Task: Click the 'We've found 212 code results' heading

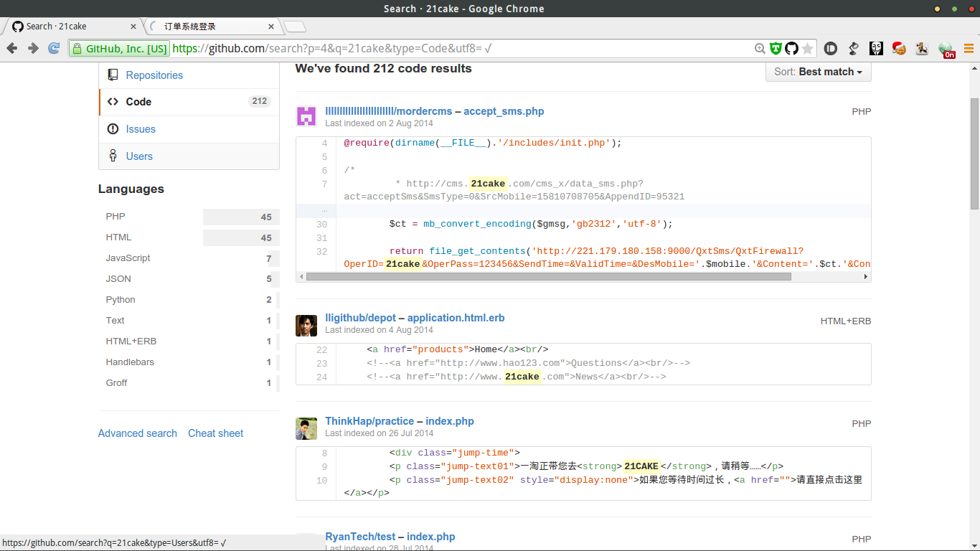Action: click(x=384, y=69)
